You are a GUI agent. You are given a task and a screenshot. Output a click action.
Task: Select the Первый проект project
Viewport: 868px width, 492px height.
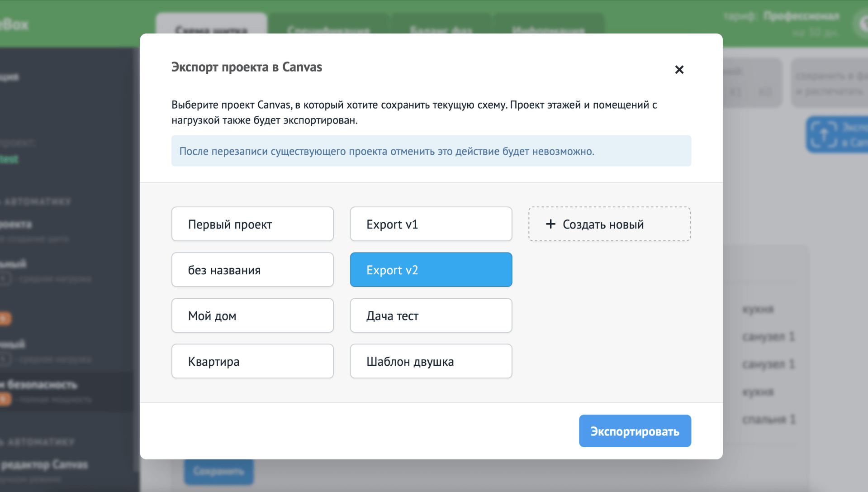252,224
